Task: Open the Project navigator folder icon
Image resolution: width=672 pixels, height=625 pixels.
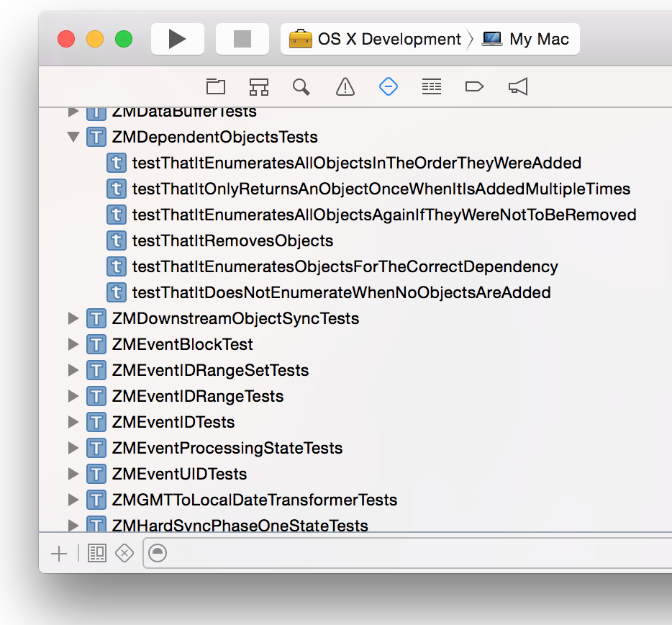Action: point(216,87)
